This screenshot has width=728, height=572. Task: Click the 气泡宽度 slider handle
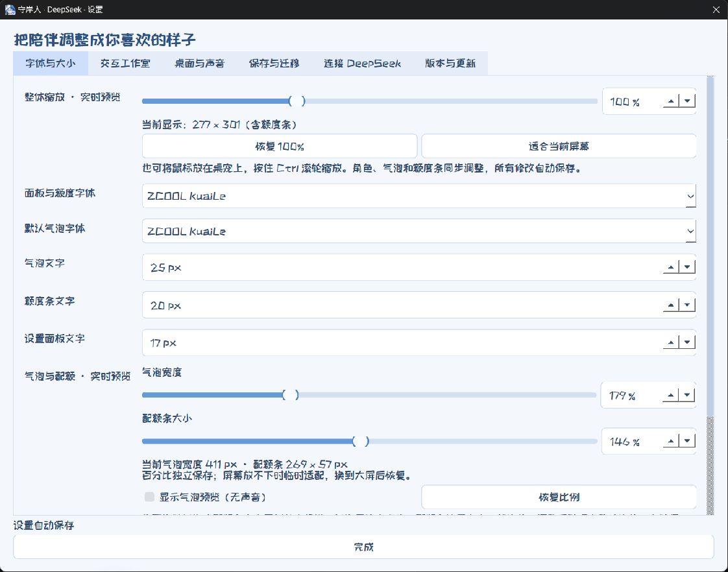tap(291, 395)
